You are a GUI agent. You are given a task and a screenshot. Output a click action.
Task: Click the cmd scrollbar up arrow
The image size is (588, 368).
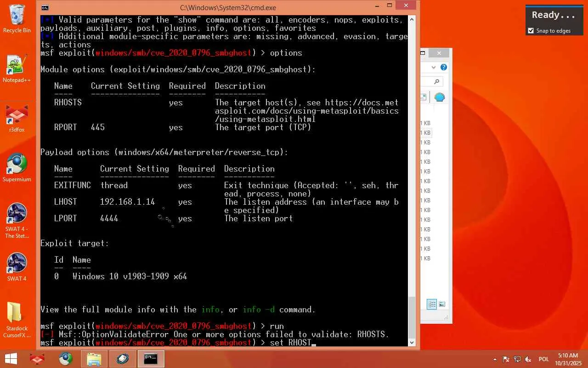(412, 19)
